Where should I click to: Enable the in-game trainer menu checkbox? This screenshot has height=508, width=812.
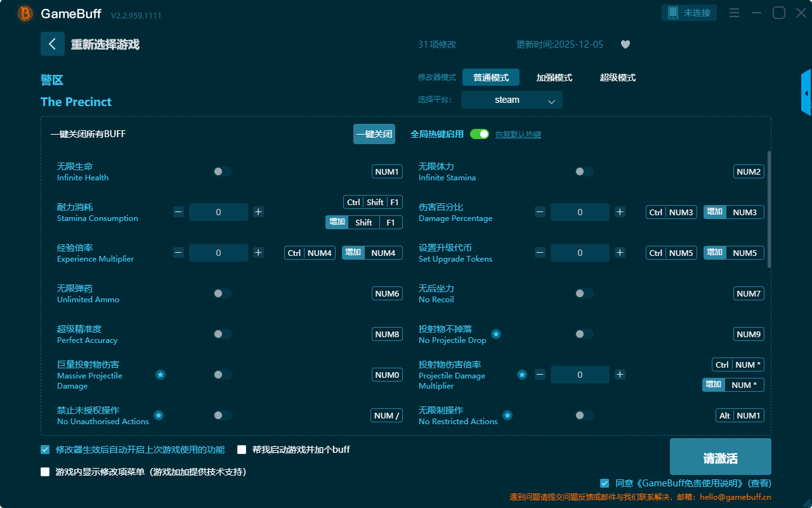click(x=45, y=472)
